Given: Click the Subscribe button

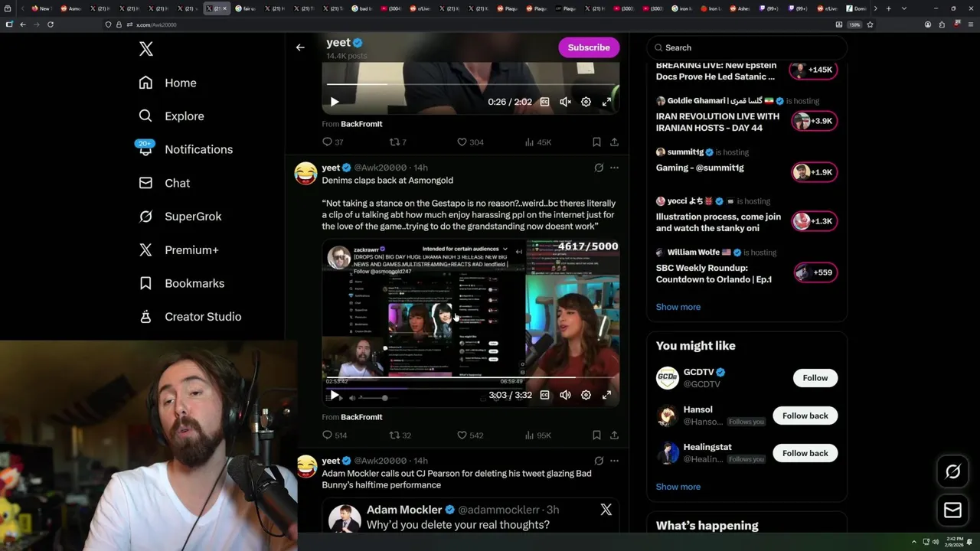Looking at the screenshot, I should coord(589,47).
